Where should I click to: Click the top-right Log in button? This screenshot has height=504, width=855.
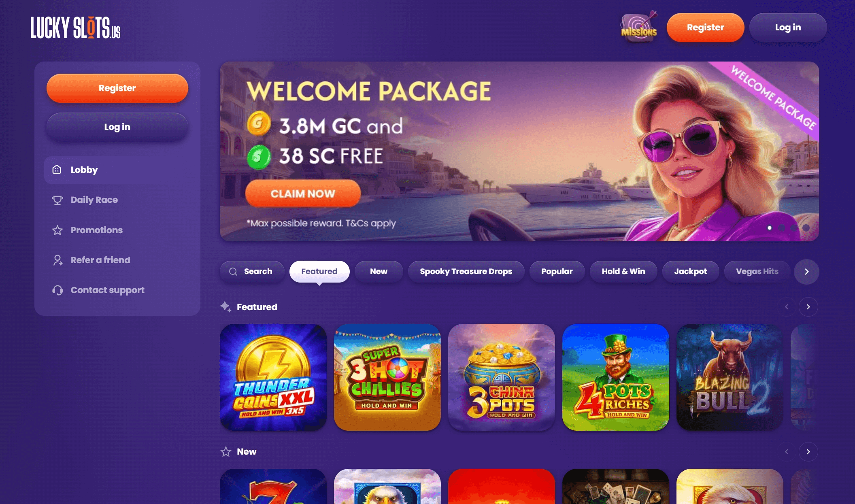point(788,28)
